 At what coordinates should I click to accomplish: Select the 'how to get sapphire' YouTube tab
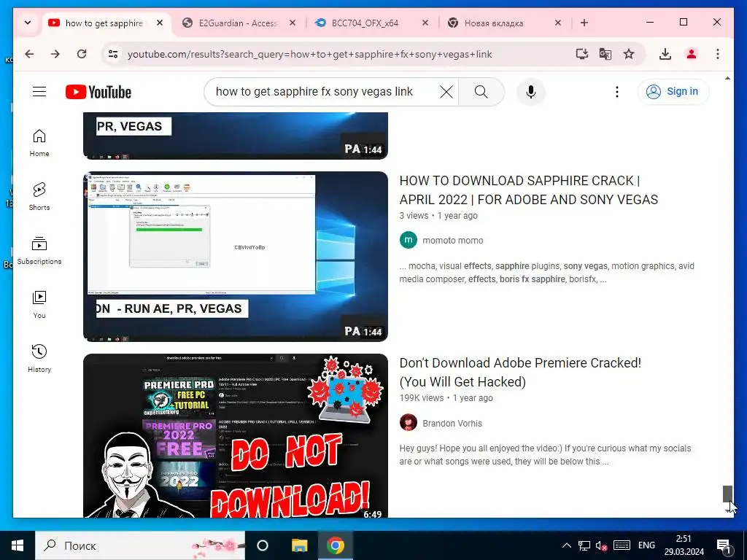104,23
